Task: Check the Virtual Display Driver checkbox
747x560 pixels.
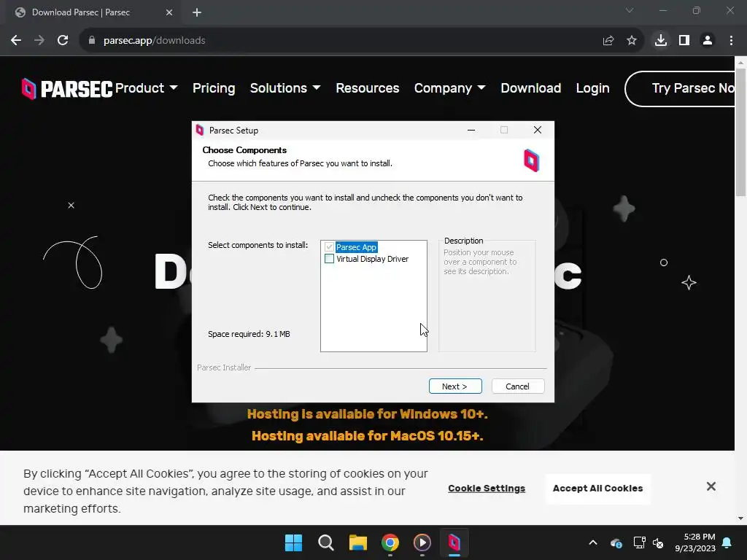Action: pos(329,259)
